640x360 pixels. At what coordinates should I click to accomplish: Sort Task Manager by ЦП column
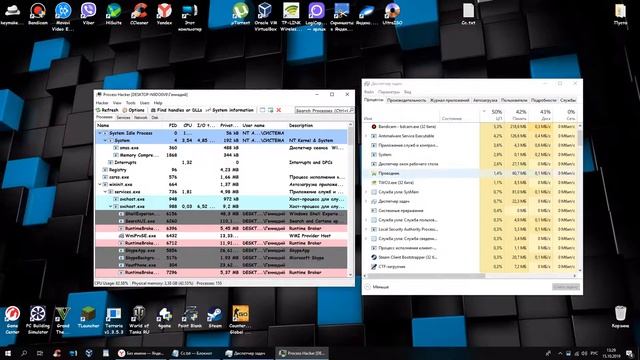pyautogui.click(x=492, y=115)
